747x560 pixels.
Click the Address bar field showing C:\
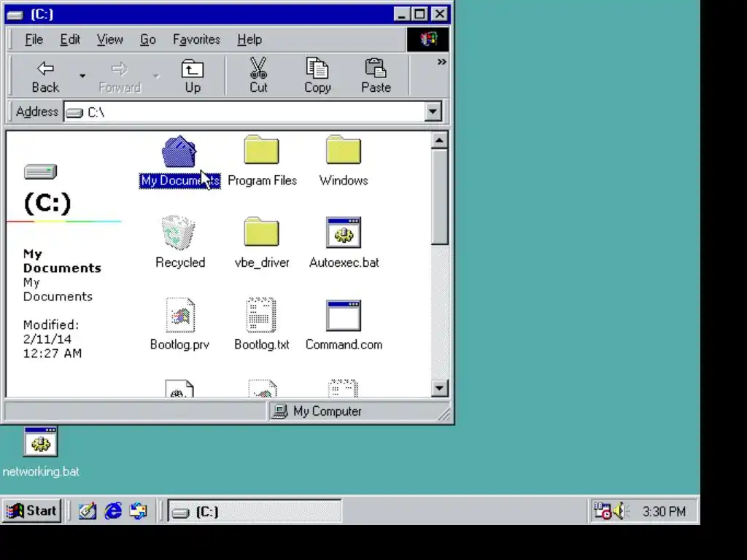(x=244, y=112)
